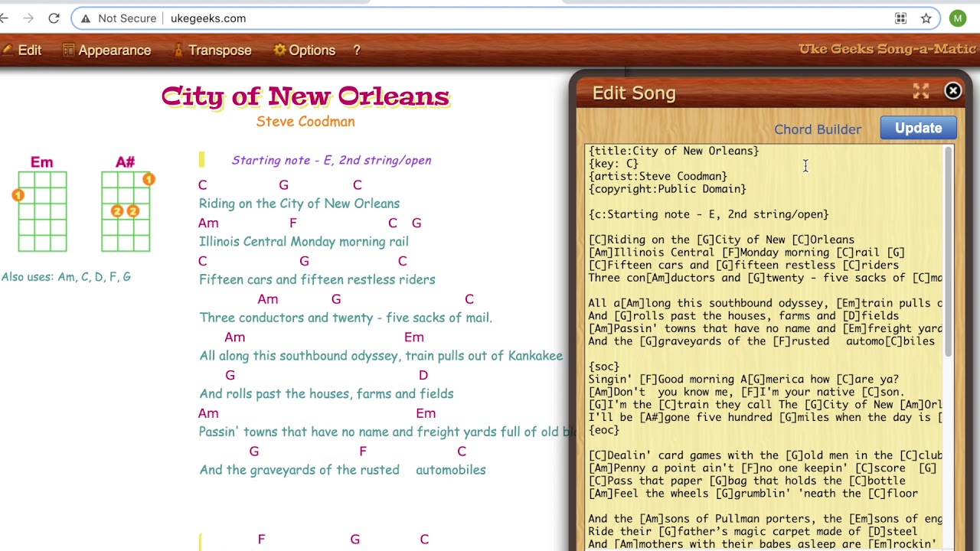This screenshot has width=980, height=551.
Task: Click the artist name Steve Coodman
Action: (x=305, y=122)
